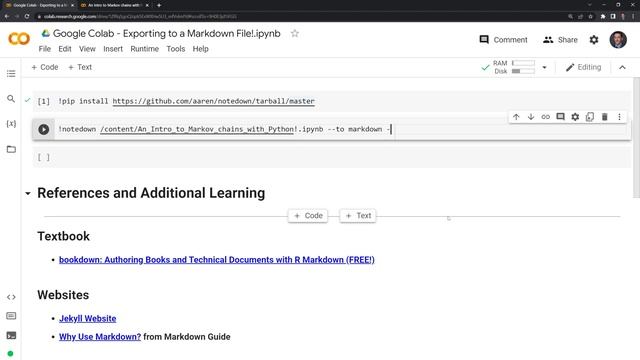Viewport: 640px width, 360px height.
Task: Add a code cell from toolbar
Action: tap(44, 67)
